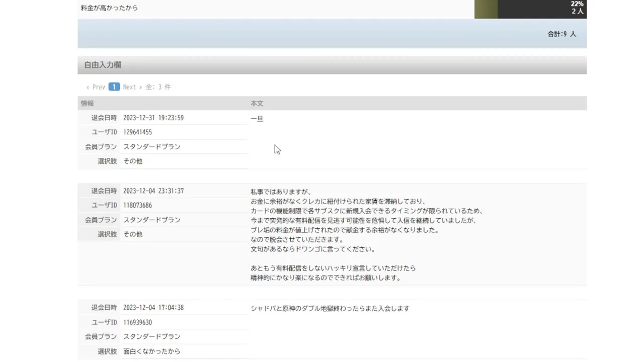The width and height of the screenshot is (644, 362).
Task: Click the comment starting シャドバと原神
Action: pyautogui.click(x=330, y=308)
